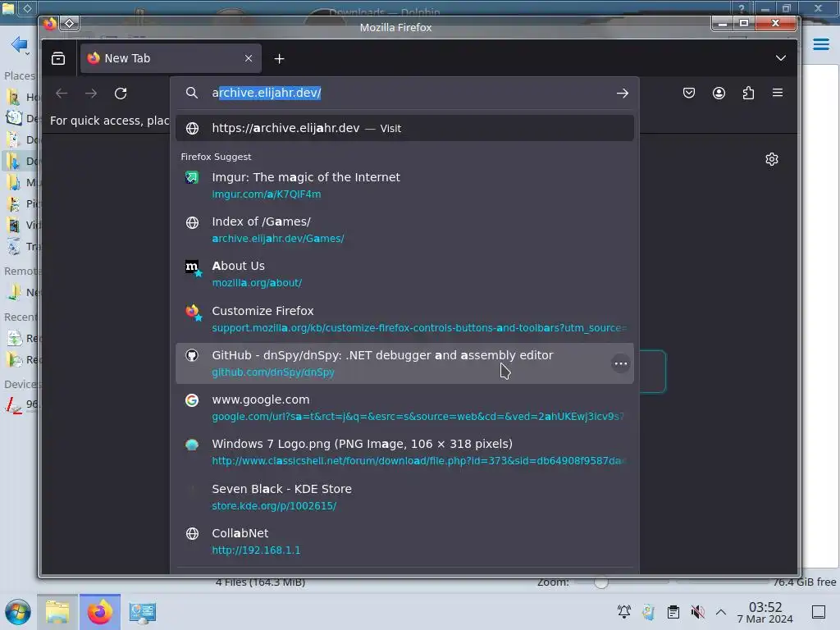
Task: Select the CollabNet 192.168.1.1 suggestion
Action: 404,541
